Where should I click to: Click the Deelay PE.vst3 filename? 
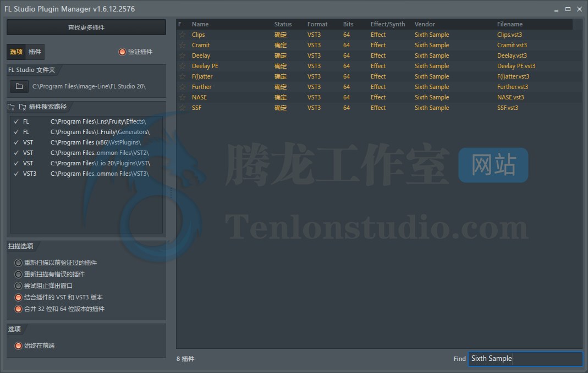[516, 66]
